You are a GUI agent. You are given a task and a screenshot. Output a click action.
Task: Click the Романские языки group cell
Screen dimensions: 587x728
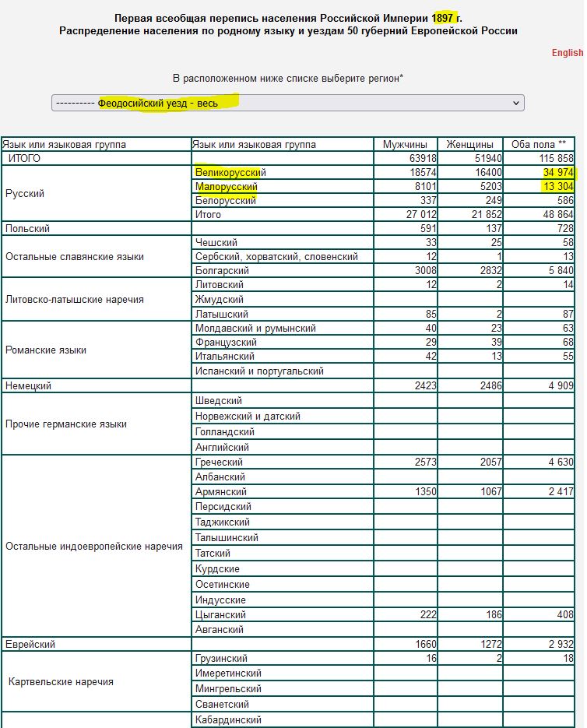click(46, 350)
